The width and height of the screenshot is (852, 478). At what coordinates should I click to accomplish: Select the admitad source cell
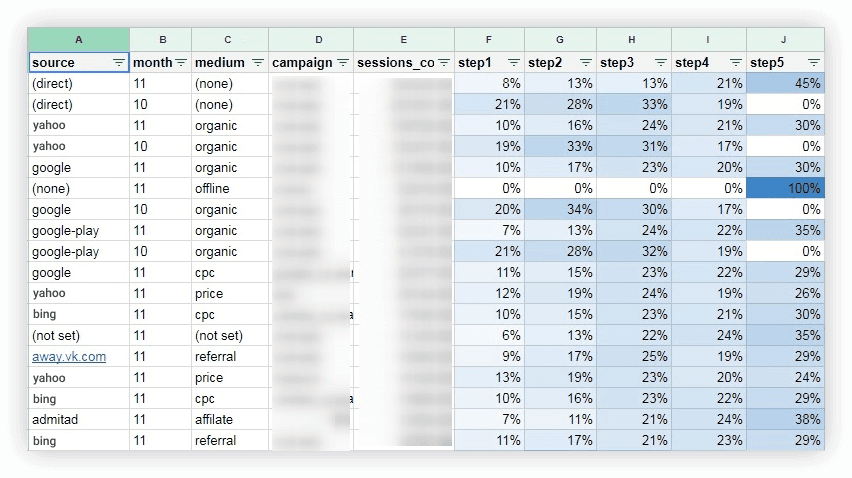79,419
